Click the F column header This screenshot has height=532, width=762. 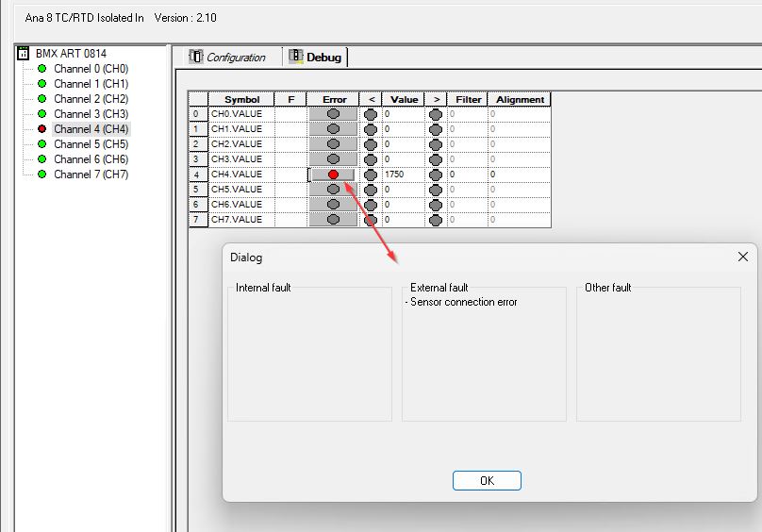click(x=290, y=99)
